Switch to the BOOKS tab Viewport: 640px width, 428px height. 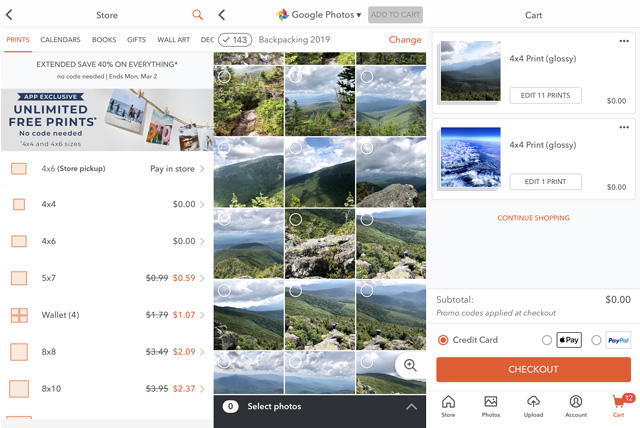[104, 40]
